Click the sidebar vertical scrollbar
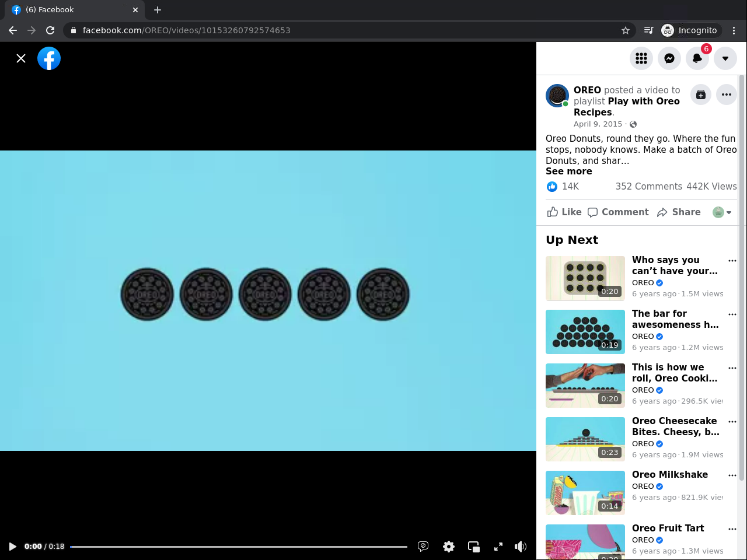Viewport: 747px width, 560px height. (x=742, y=277)
